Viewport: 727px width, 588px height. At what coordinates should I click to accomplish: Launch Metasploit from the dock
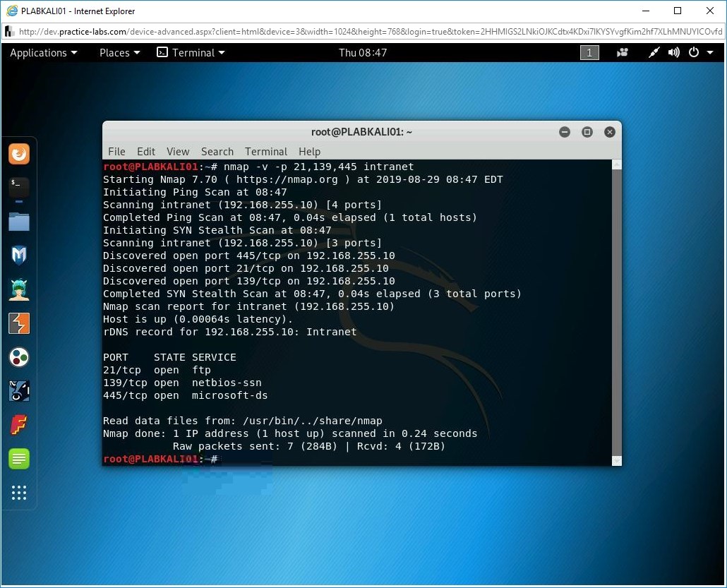(x=19, y=255)
